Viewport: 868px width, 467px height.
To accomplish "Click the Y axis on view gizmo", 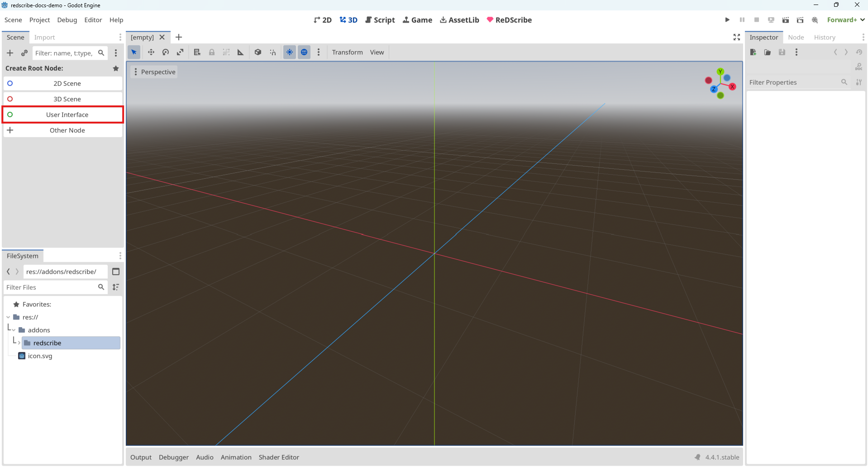I will [720, 71].
